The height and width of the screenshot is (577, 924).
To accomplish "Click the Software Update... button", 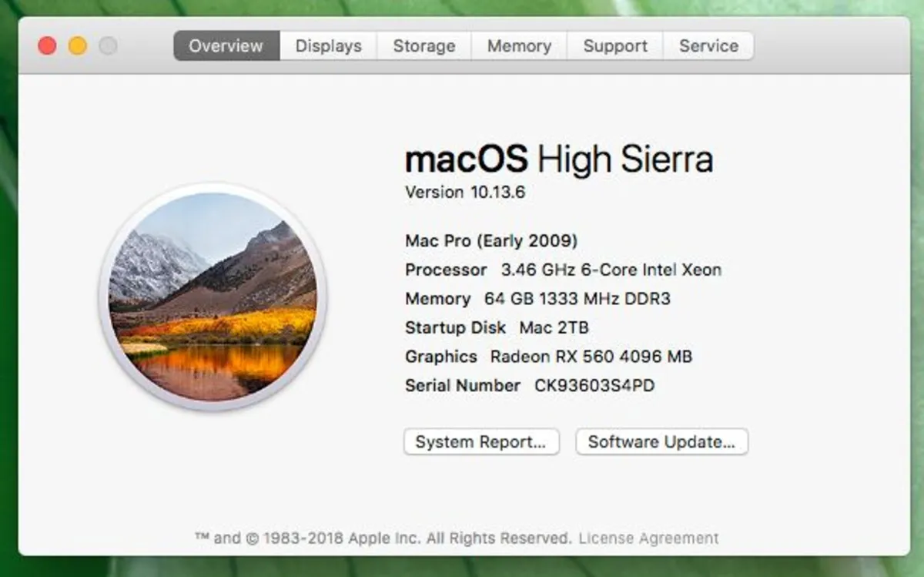I will 662,442.
